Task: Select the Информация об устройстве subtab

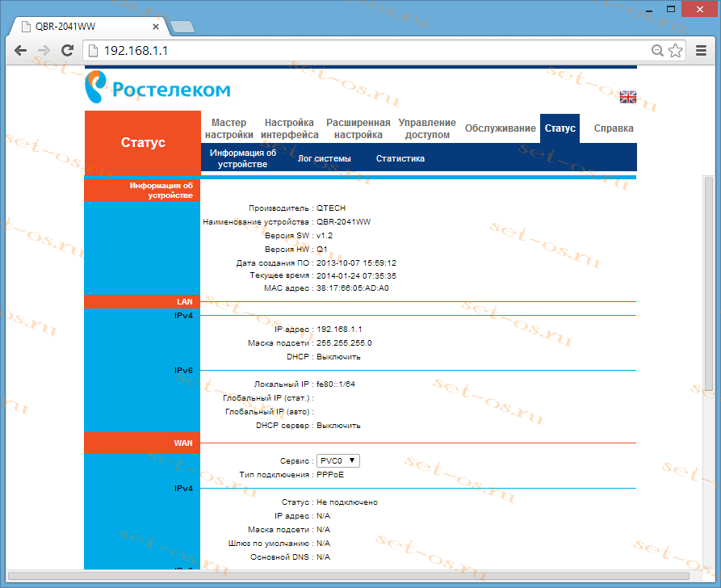Action: pos(242,158)
